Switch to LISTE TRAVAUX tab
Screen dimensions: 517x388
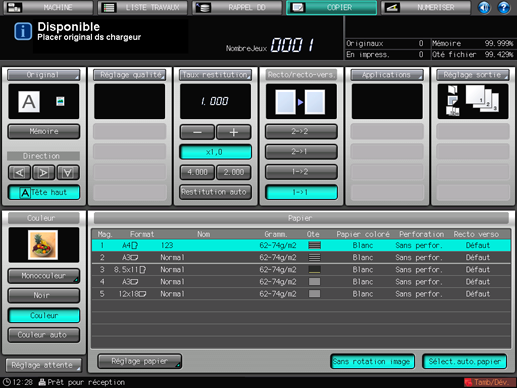pyautogui.click(x=142, y=7)
